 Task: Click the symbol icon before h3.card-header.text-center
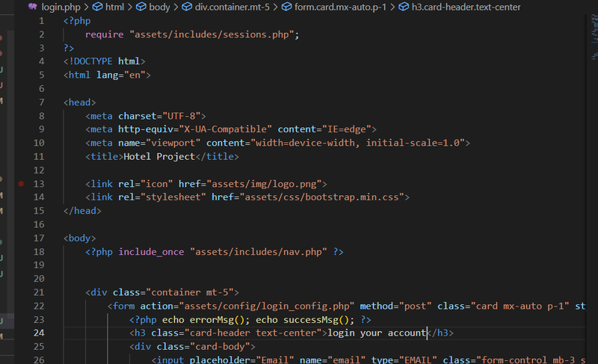click(x=404, y=7)
